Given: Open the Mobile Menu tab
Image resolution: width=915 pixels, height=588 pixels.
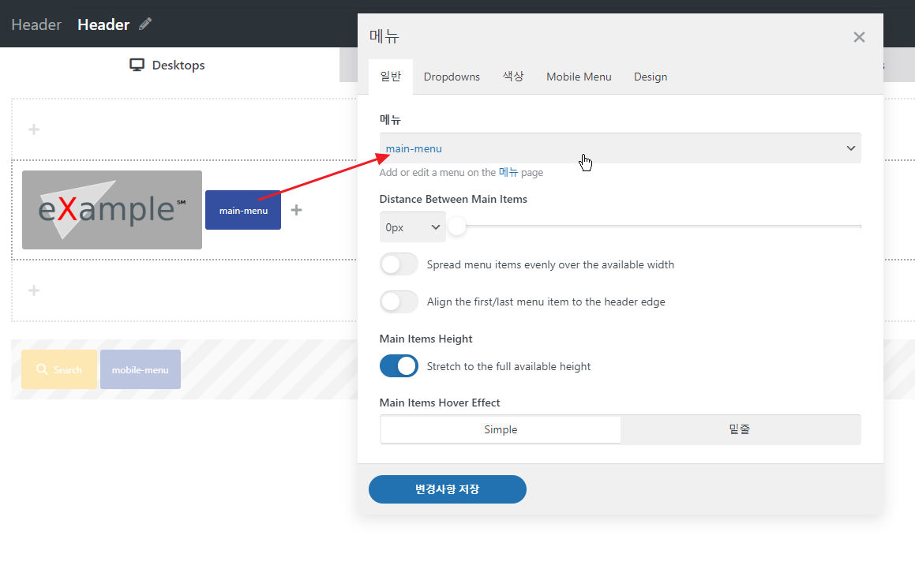Looking at the screenshot, I should point(579,77).
